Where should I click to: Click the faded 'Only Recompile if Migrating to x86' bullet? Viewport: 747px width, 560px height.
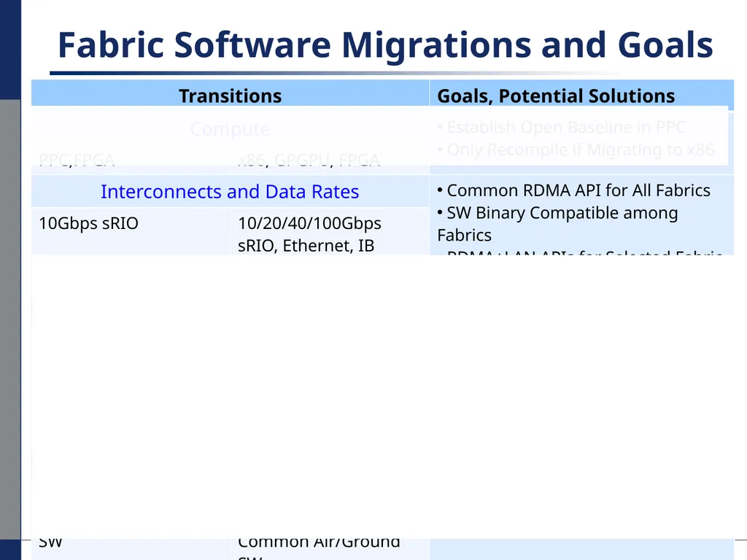point(576,149)
